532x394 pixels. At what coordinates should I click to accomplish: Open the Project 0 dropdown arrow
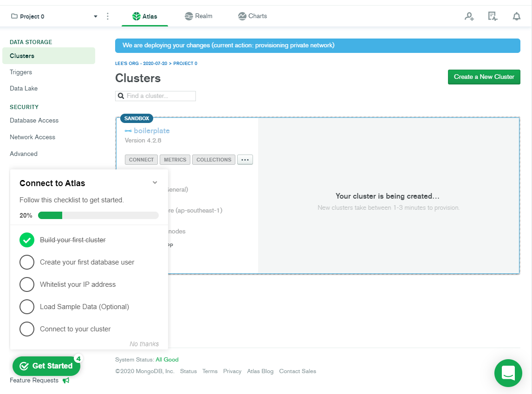pos(96,16)
